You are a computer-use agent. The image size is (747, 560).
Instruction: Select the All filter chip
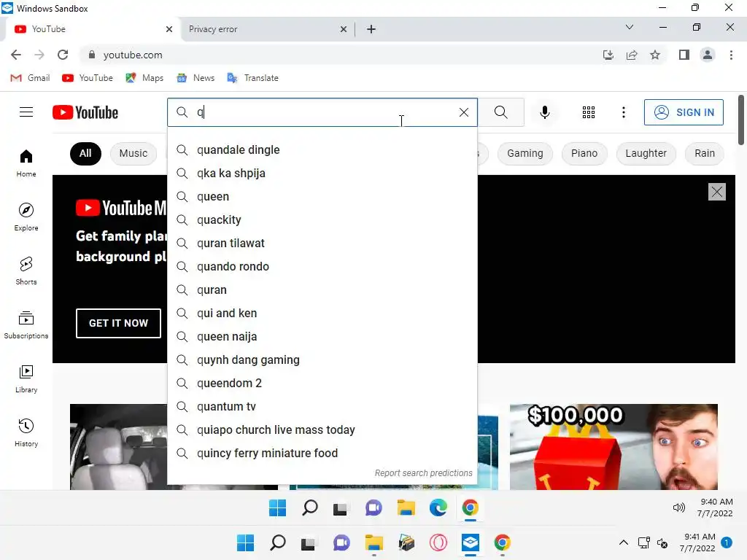tap(85, 153)
